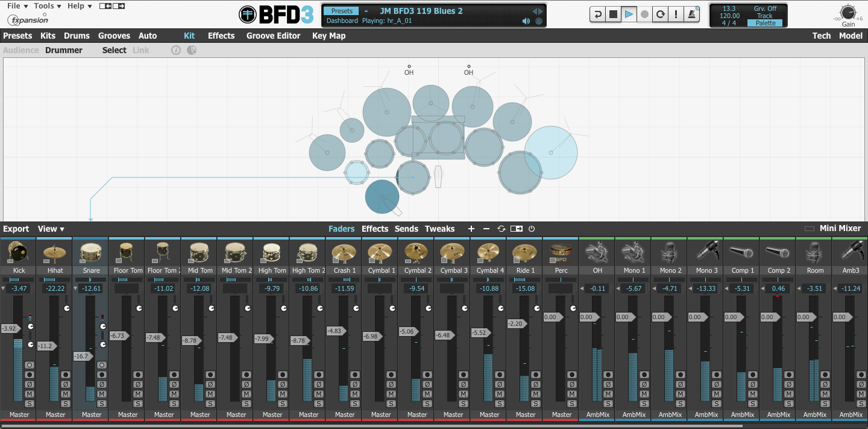The height and width of the screenshot is (429, 868).
Task: Open the Room channel AmbMix output selector
Action: pos(814,415)
